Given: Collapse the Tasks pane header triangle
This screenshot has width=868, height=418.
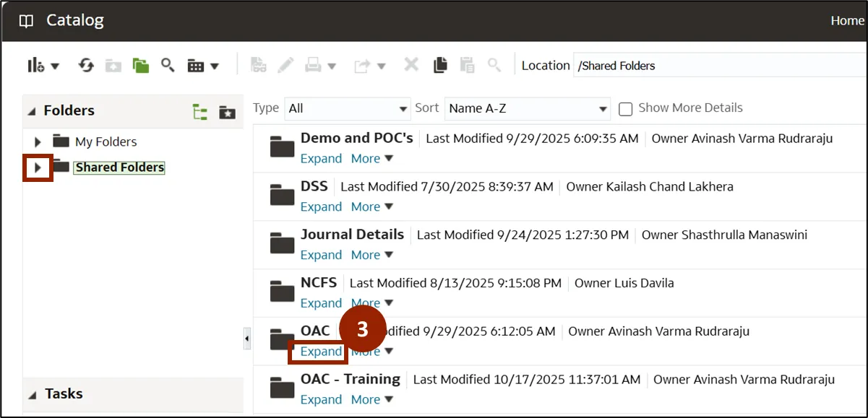Looking at the screenshot, I should [32, 395].
